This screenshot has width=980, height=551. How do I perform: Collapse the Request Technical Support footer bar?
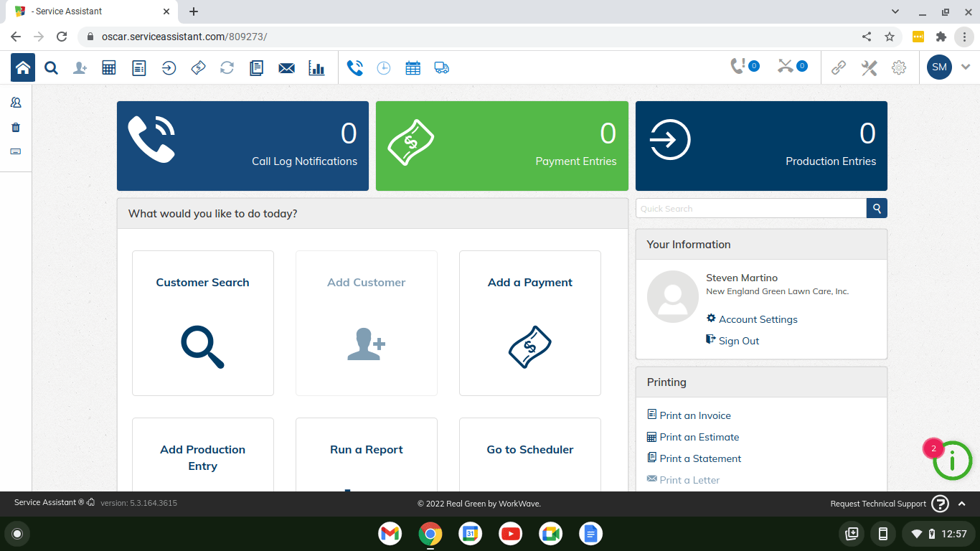point(962,503)
